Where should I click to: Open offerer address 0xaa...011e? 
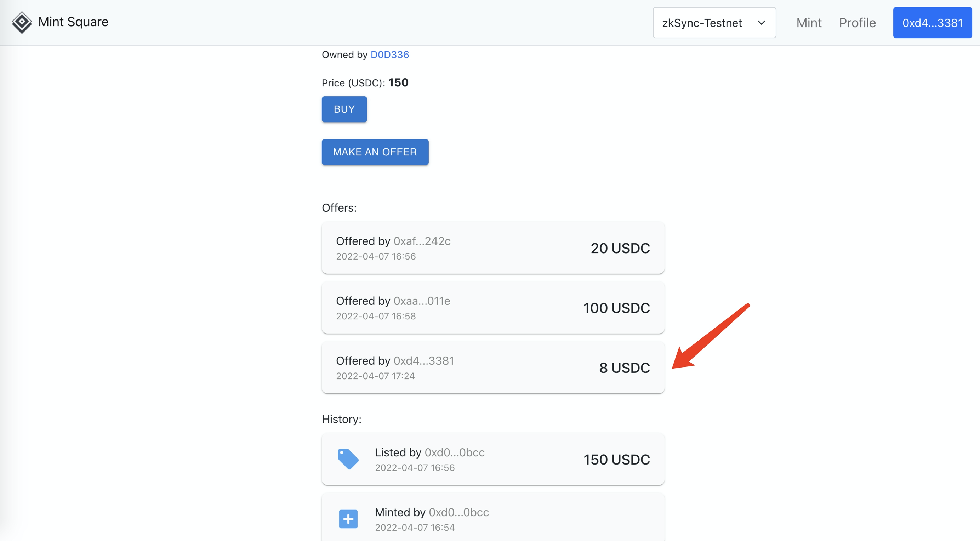422,301
